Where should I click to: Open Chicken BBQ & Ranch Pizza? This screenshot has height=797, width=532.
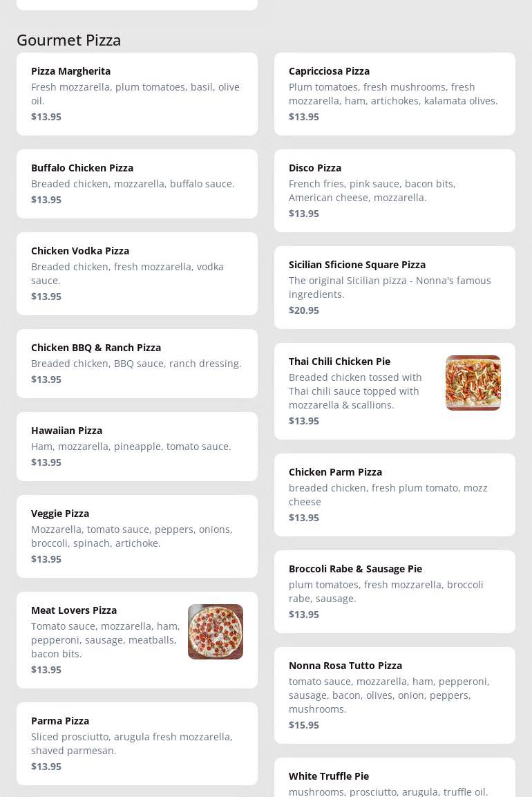click(x=137, y=364)
